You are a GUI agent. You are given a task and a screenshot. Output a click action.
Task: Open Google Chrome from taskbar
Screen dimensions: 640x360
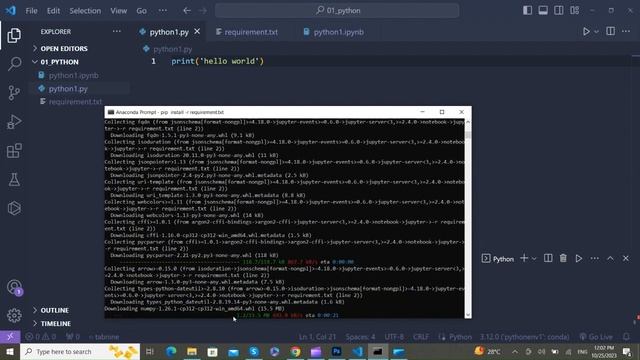click(x=296, y=351)
